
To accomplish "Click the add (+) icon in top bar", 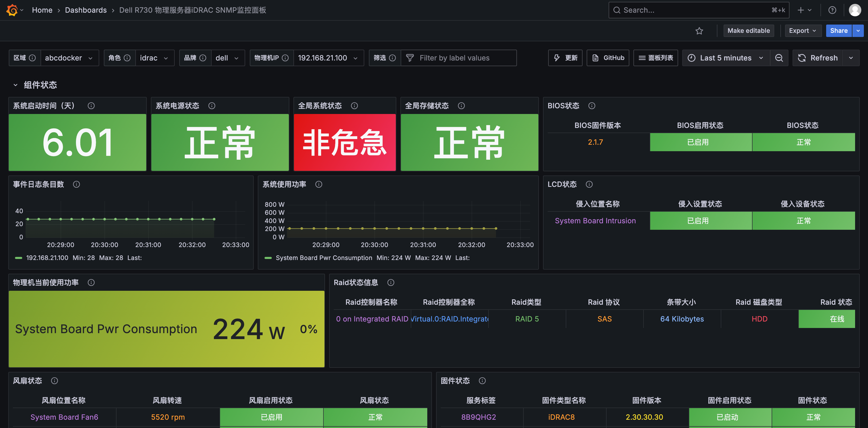I will [x=801, y=10].
